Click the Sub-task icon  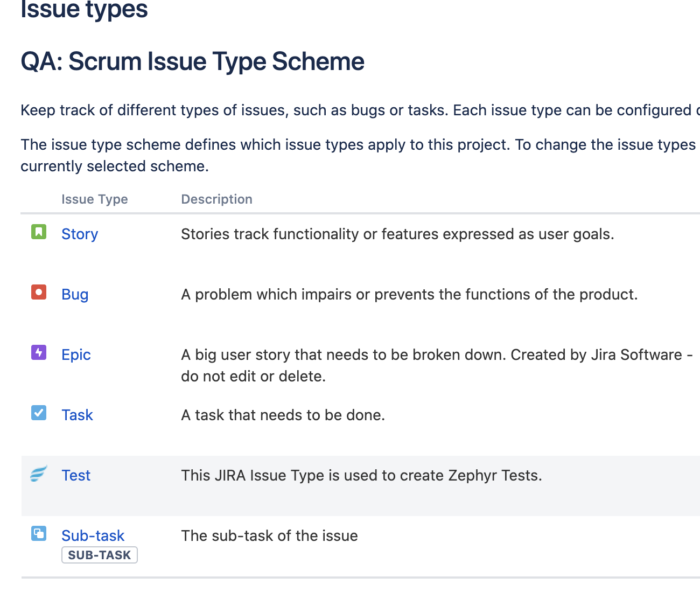[x=39, y=534]
